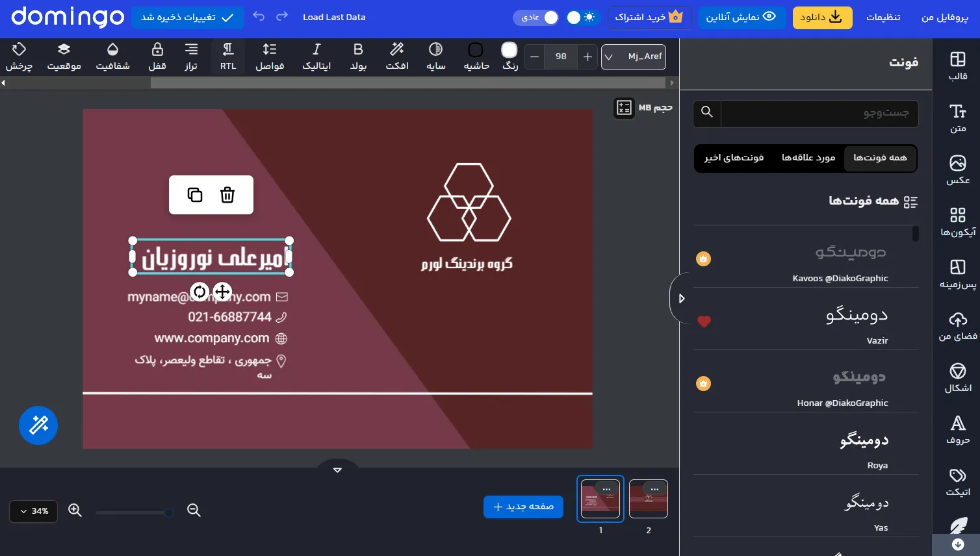Screen dimensions: 980x556
Task: Toggle the normal (عادی) mode switch
Action: [536, 18]
